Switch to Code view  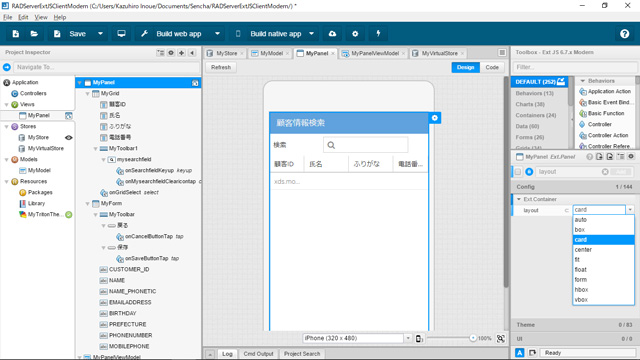point(492,67)
